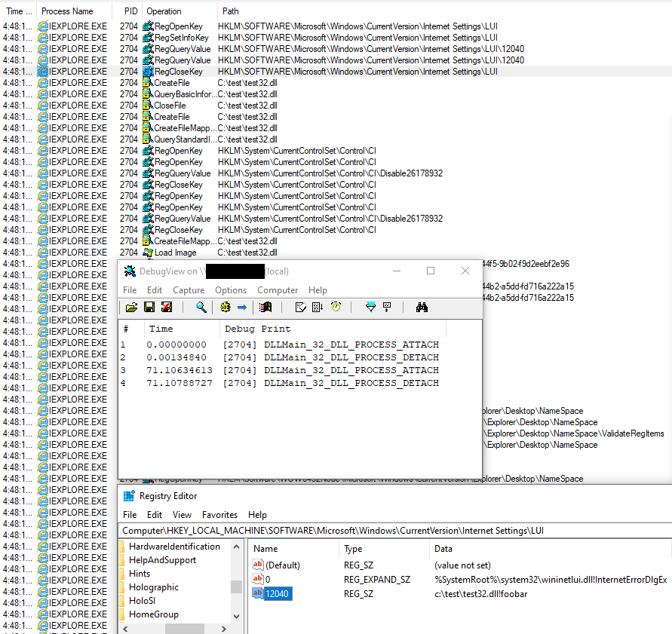The width and height of the screenshot is (672, 634).
Task: Open History Depth icon in DebugView
Action: (387, 307)
